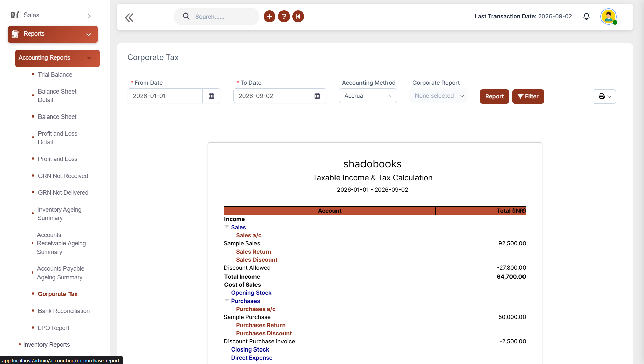Open the Sales Discount account link
644x364 pixels.
tap(257, 260)
